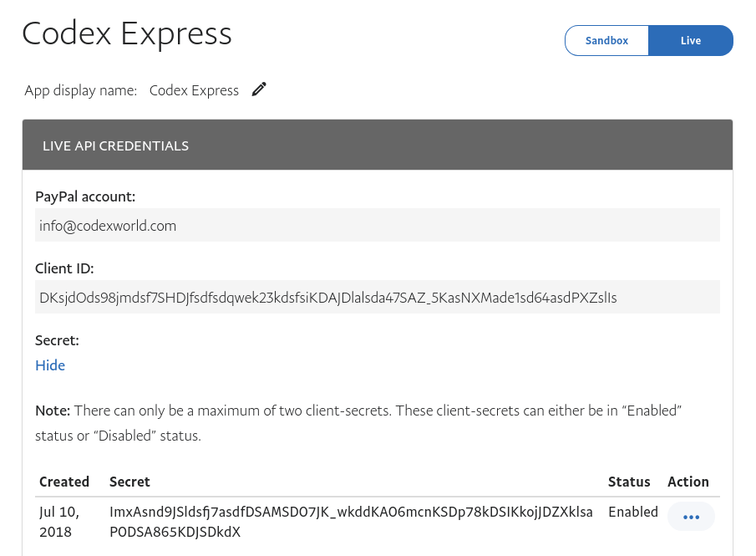This screenshot has width=756, height=556.
Task: Click the pencil icon to edit app display name
Action: pyautogui.click(x=260, y=89)
